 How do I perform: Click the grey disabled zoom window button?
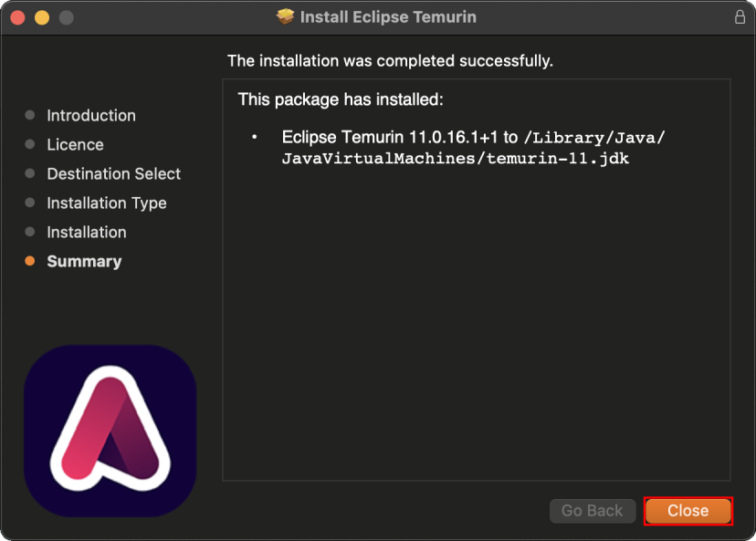66,17
